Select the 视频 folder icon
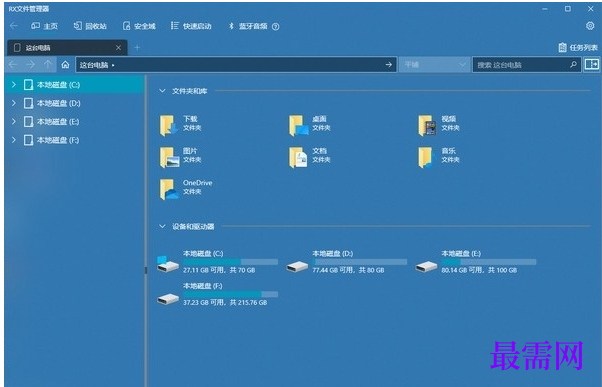This screenshot has width=602, height=387. 427,125
